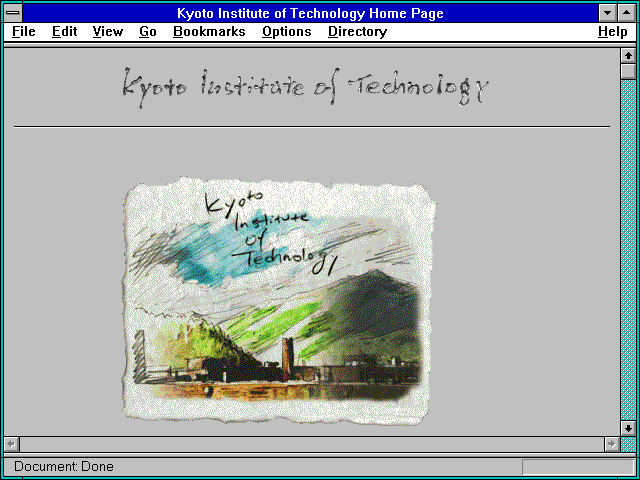Click the horizontal scrollbar left arrow
640x480 pixels.
click(12, 444)
